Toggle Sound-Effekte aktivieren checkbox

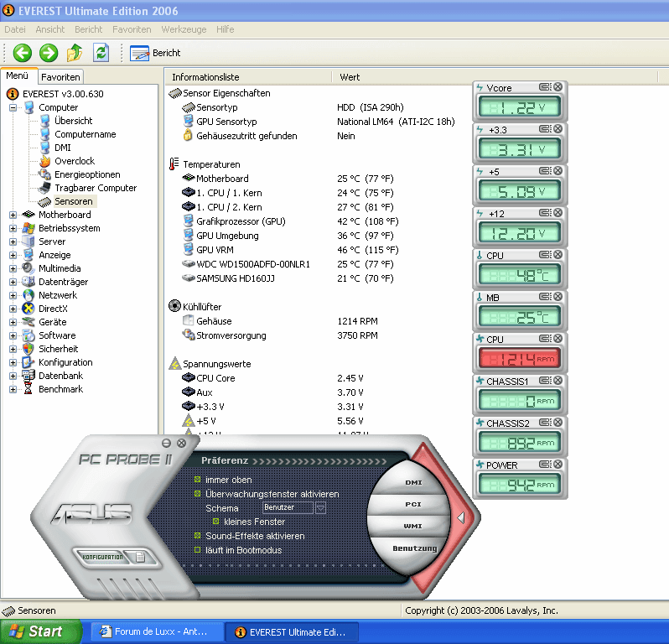click(198, 536)
